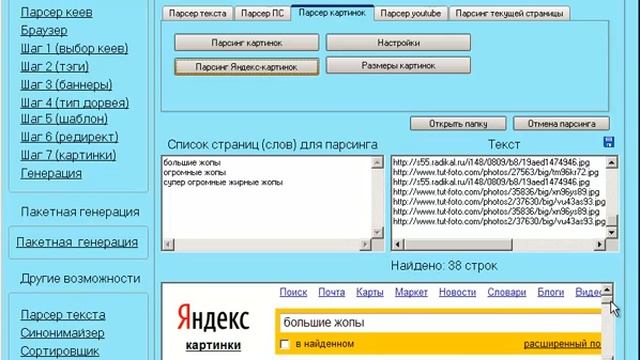Open the Парсер youtube tab

pos(411,13)
